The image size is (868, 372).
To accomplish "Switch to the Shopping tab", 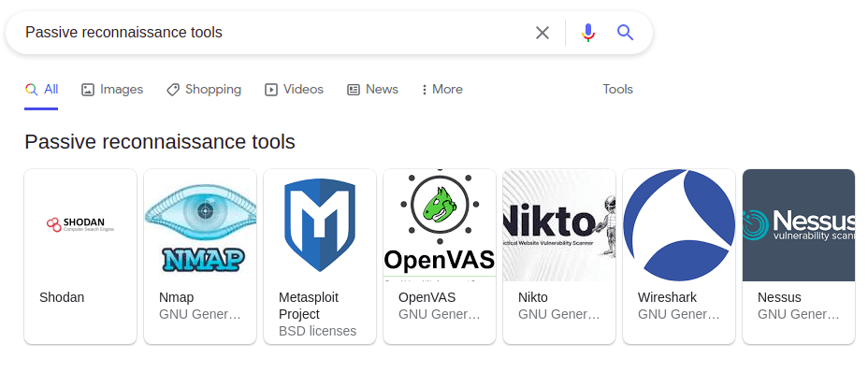I will pos(204,90).
